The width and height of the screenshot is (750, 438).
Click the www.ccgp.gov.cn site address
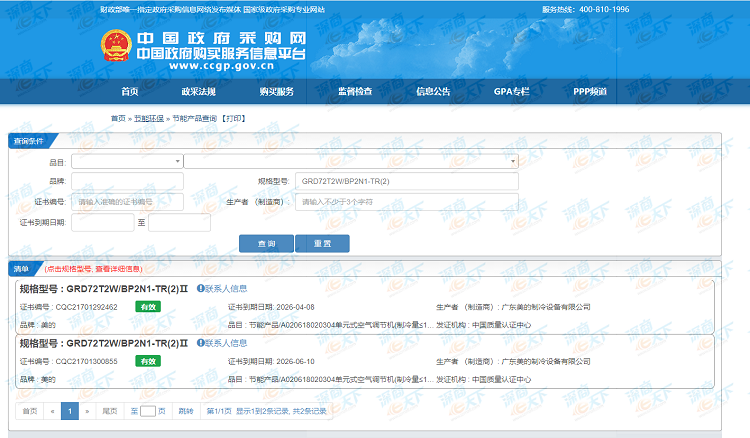pyautogui.click(x=221, y=66)
